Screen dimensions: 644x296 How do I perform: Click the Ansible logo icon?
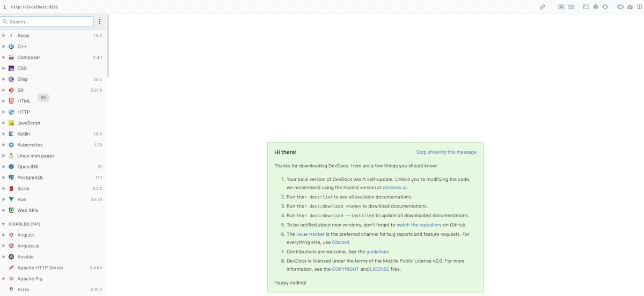click(11, 257)
